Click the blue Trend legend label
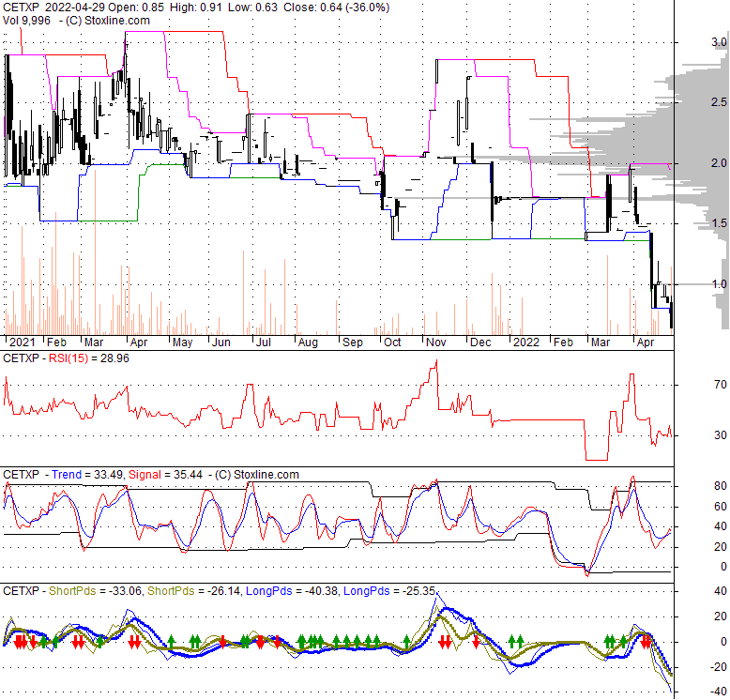The width and height of the screenshot is (730, 700). click(67, 475)
